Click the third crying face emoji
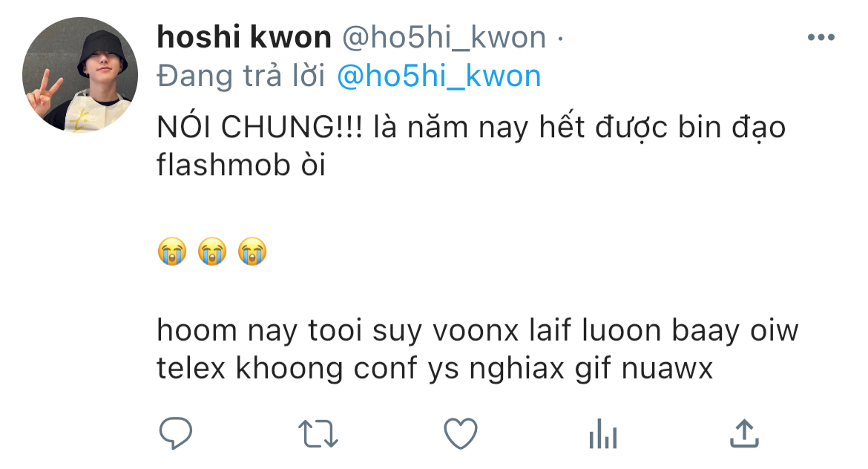Viewport: 868px width, 469px height. pos(252,252)
